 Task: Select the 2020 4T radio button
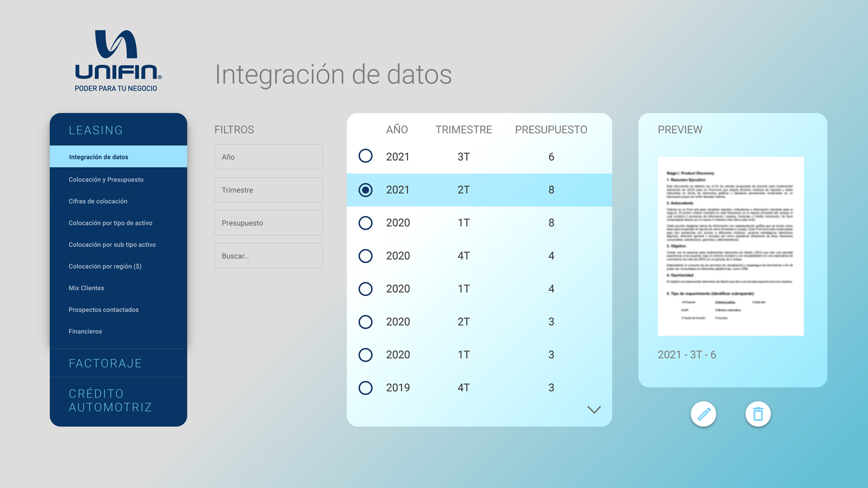(365, 256)
